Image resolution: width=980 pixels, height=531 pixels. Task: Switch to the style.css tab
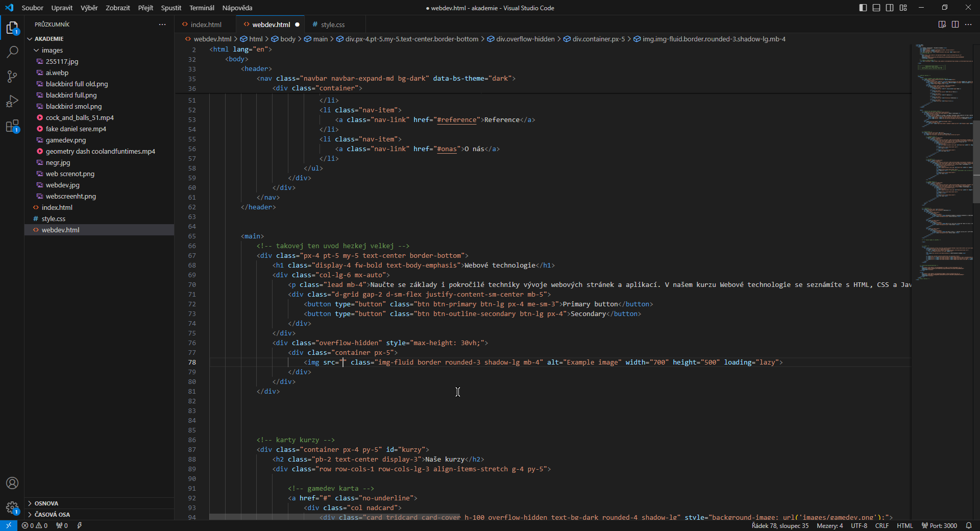click(332, 25)
